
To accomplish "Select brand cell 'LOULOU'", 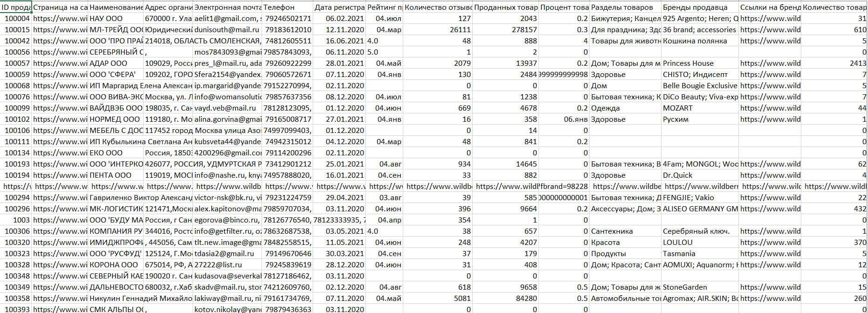I will point(700,242).
